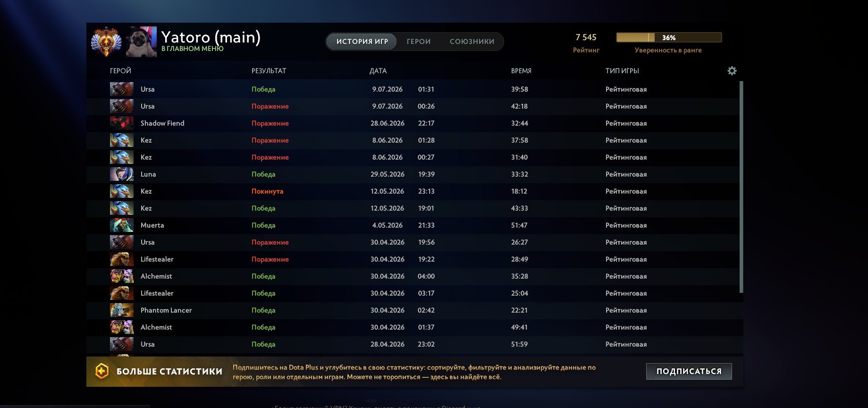This screenshot has height=408, width=868.
Task: Click the Уверенность в ранге label
Action: point(668,50)
